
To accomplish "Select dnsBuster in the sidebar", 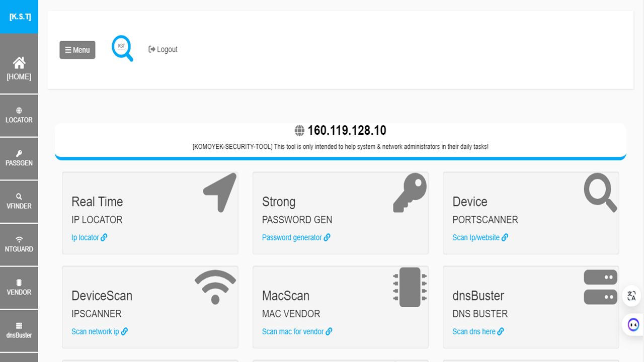I will coord(19,330).
